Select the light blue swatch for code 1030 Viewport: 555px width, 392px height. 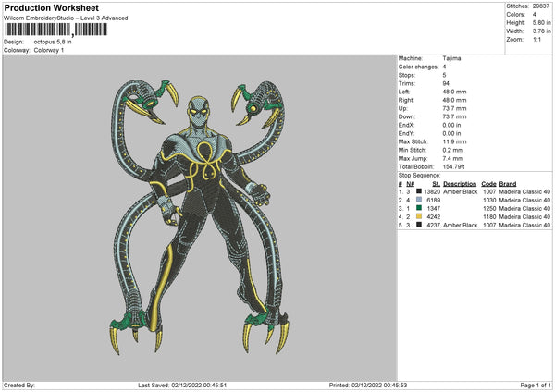(419, 201)
